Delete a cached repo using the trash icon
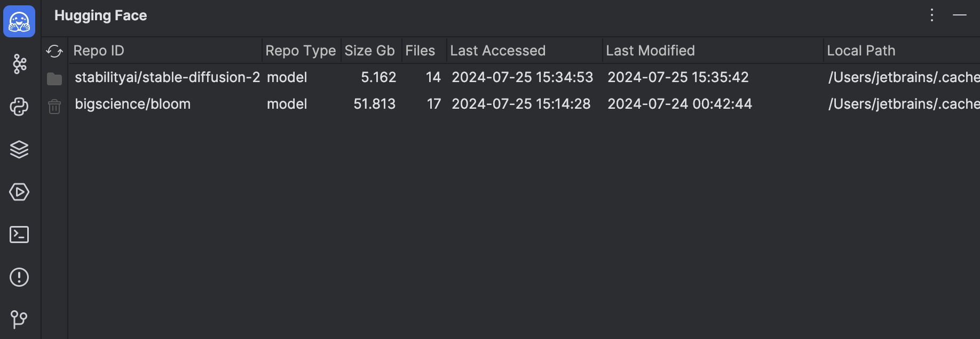Screen dimensions: 980x339 [54, 107]
